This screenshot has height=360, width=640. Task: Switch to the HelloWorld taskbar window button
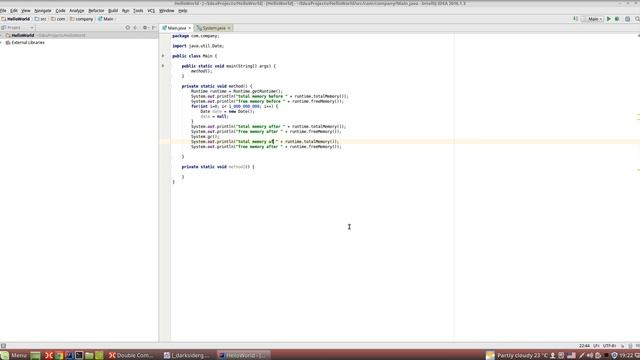coord(243,356)
